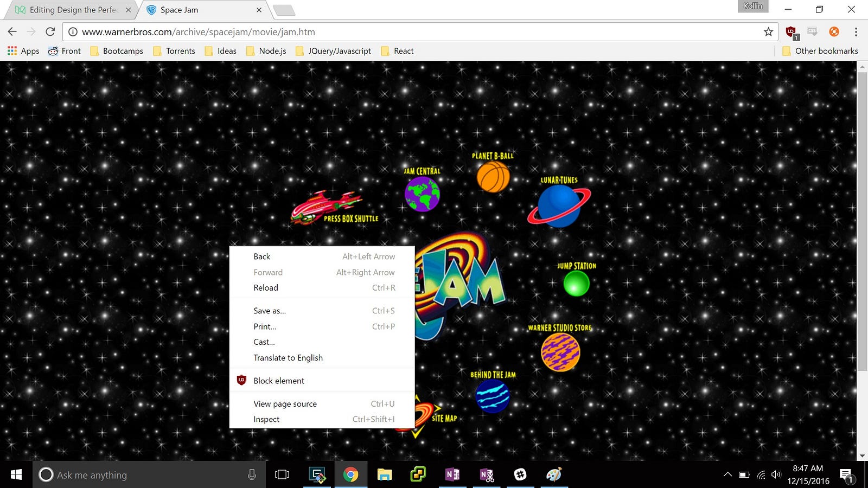Open the Paint app on taskbar

(554, 475)
